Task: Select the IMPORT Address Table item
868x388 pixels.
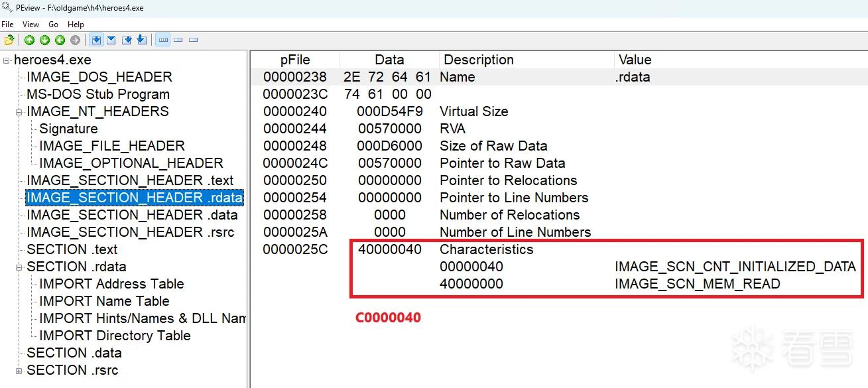Action: click(x=111, y=284)
